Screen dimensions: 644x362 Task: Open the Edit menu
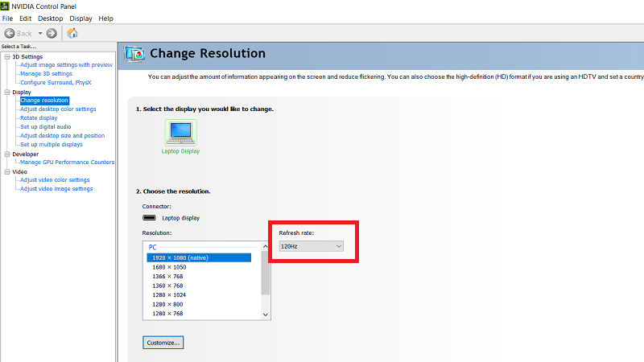25,19
